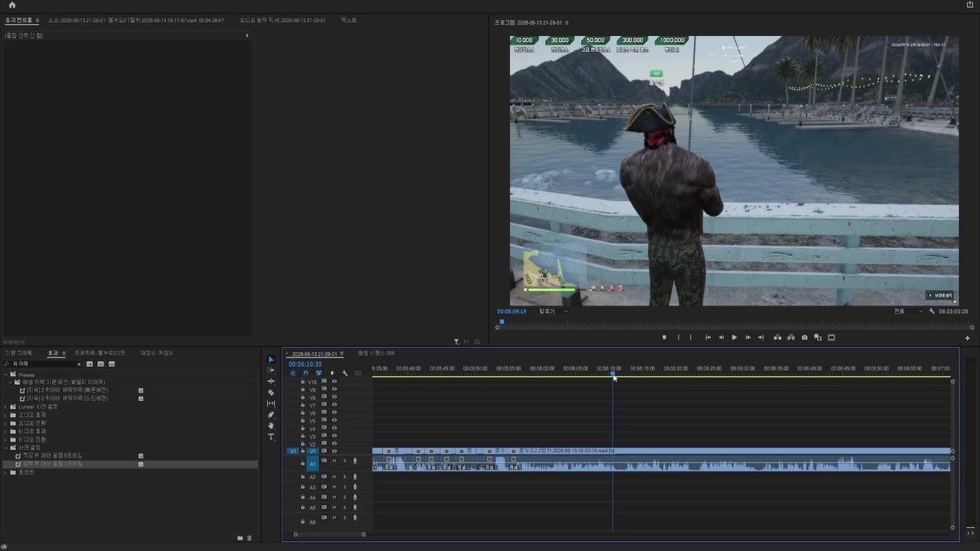Lock the V7 track
This screenshot has height=551, width=980.
[302, 405]
